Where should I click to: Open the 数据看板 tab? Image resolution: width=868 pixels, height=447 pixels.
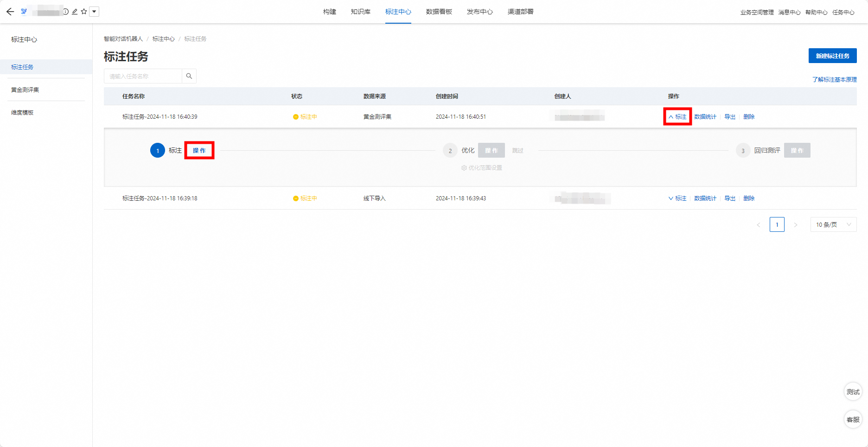click(x=439, y=12)
